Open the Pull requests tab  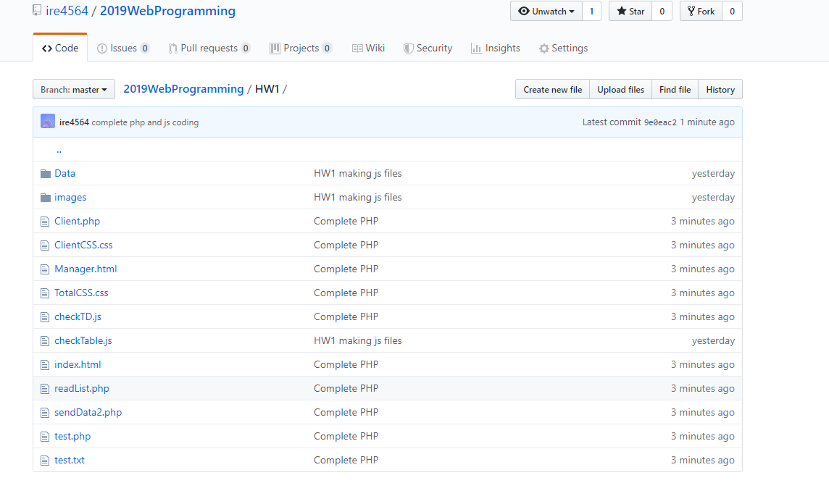[x=209, y=48]
